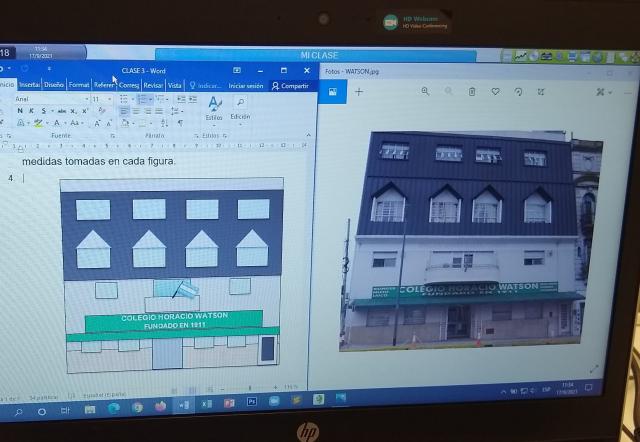Screen dimensions: 640x442
Task: Open Photoshop from the taskbar
Action: click(252, 402)
